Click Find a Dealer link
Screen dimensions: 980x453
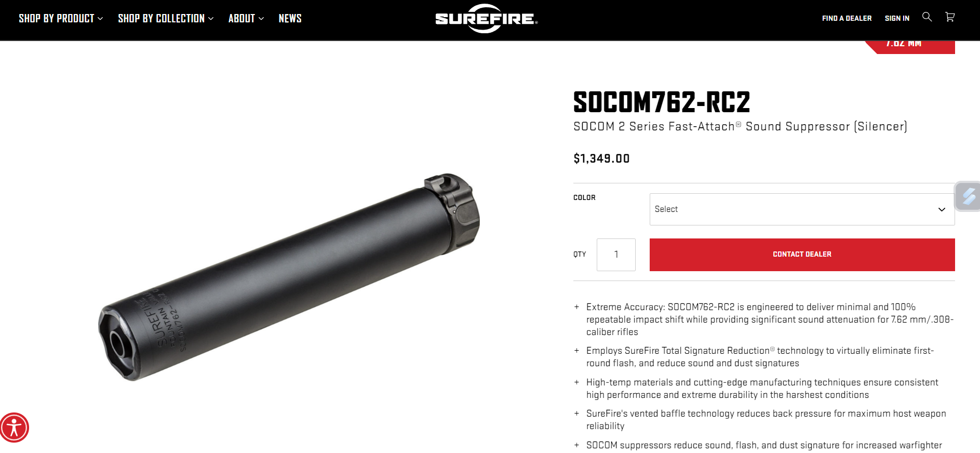point(847,18)
